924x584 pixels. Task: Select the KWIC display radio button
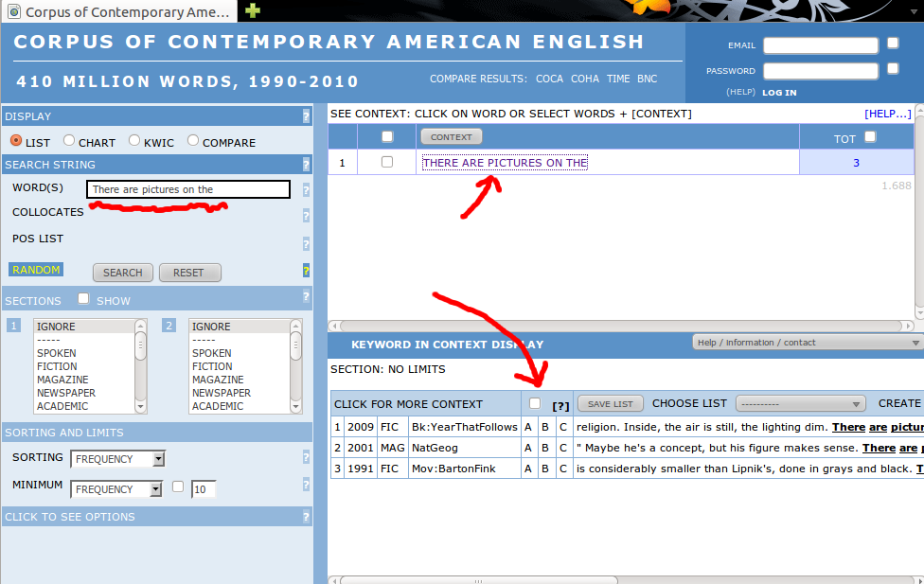tap(135, 141)
